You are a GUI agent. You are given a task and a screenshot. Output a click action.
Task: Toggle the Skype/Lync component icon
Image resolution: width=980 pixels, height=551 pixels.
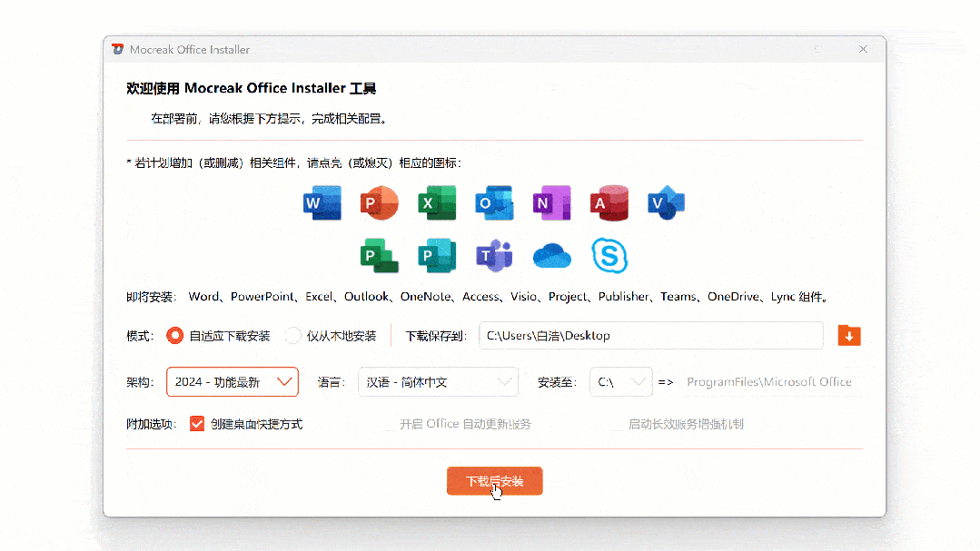pyautogui.click(x=609, y=255)
